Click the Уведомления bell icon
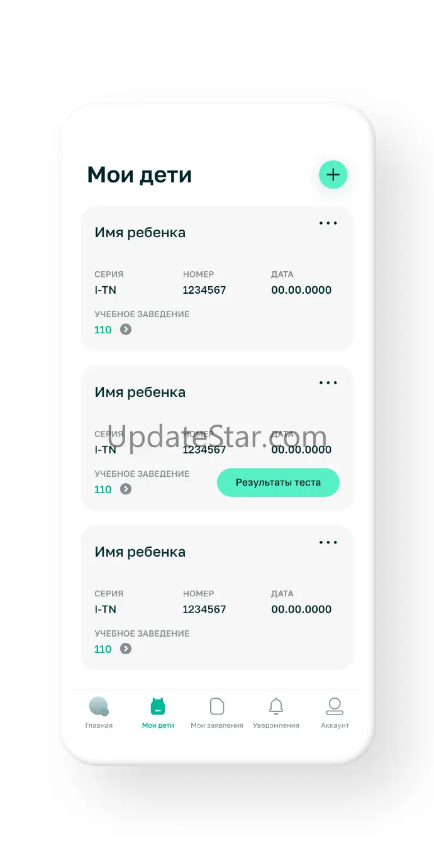This screenshot has width=434, height=868. (x=276, y=706)
